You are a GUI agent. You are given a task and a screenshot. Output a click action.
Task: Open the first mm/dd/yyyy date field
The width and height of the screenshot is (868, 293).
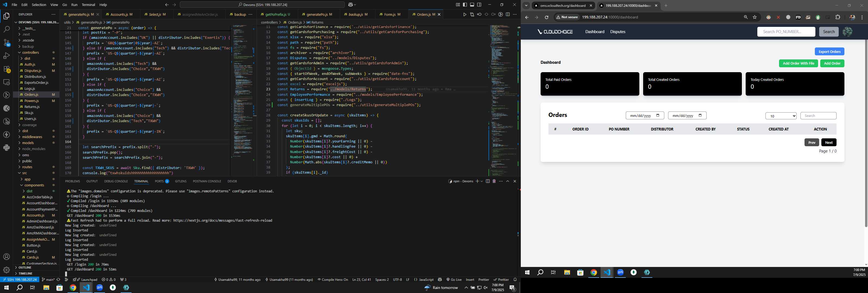(x=644, y=116)
